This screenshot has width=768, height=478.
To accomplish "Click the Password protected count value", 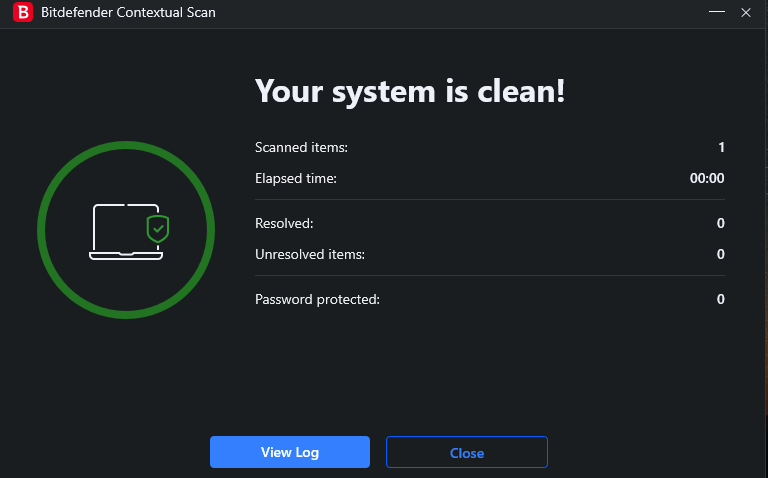I will (x=720, y=299).
